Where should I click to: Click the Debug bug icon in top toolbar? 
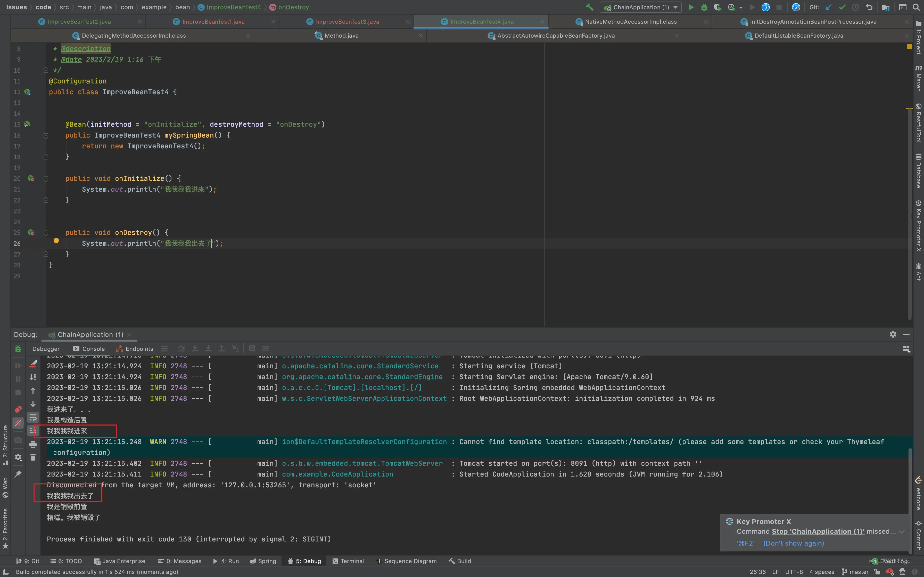704,7
